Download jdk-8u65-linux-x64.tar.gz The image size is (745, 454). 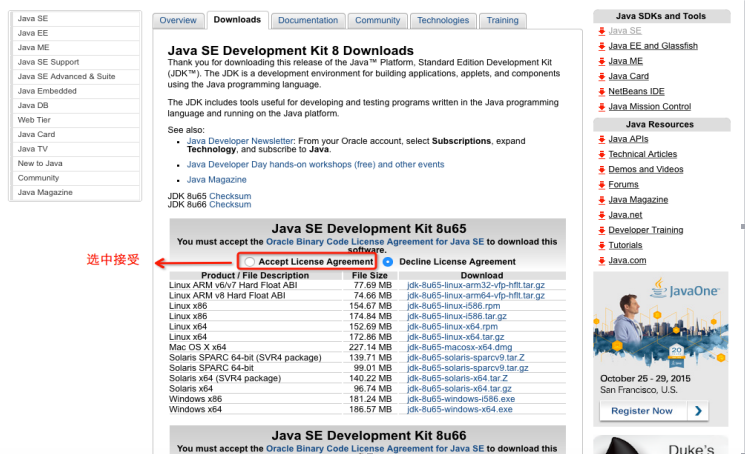pyautogui.click(x=456, y=337)
